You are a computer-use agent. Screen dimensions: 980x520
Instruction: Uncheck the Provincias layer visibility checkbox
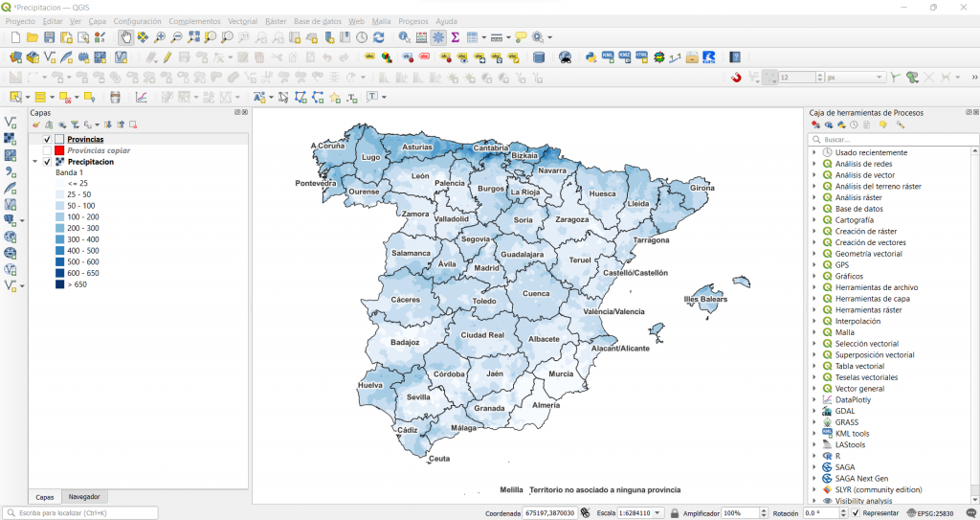coord(47,139)
